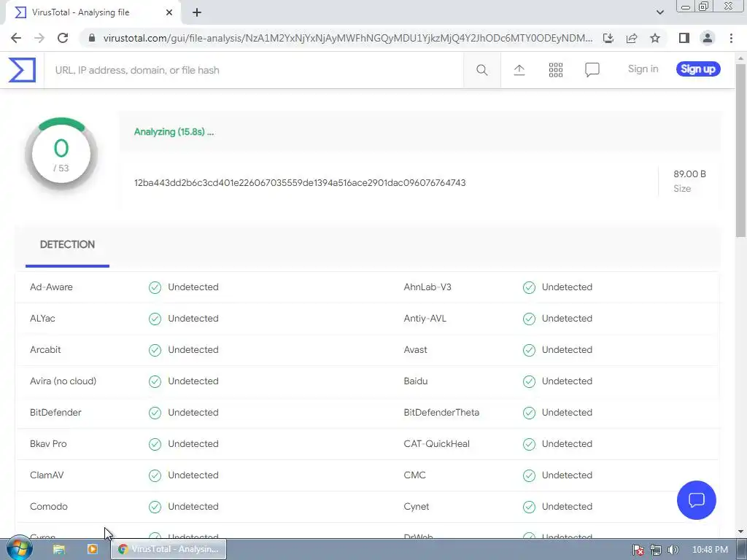Click the CAT-QuickHeal engine name
This screenshot has width=747, height=560.
[436, 444]
